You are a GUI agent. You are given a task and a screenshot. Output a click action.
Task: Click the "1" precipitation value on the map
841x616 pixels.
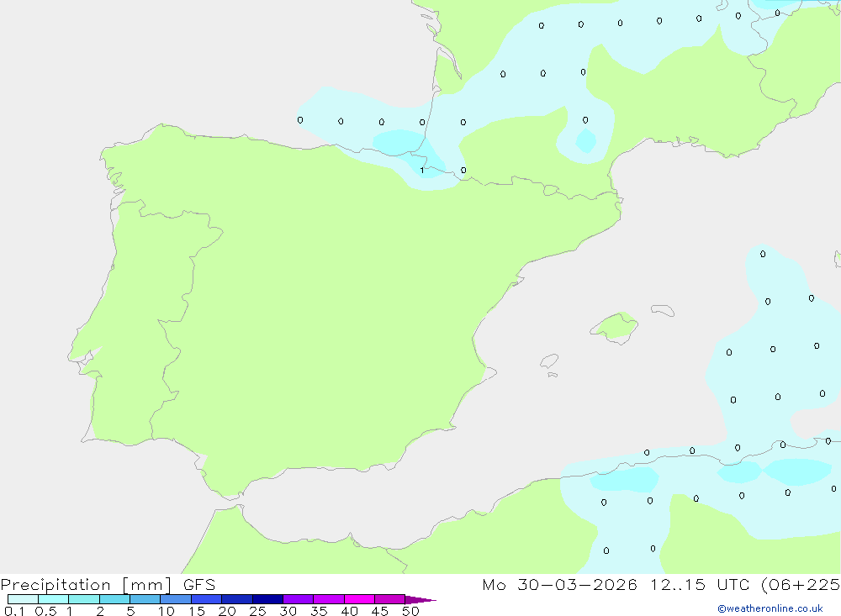[422, 171]
